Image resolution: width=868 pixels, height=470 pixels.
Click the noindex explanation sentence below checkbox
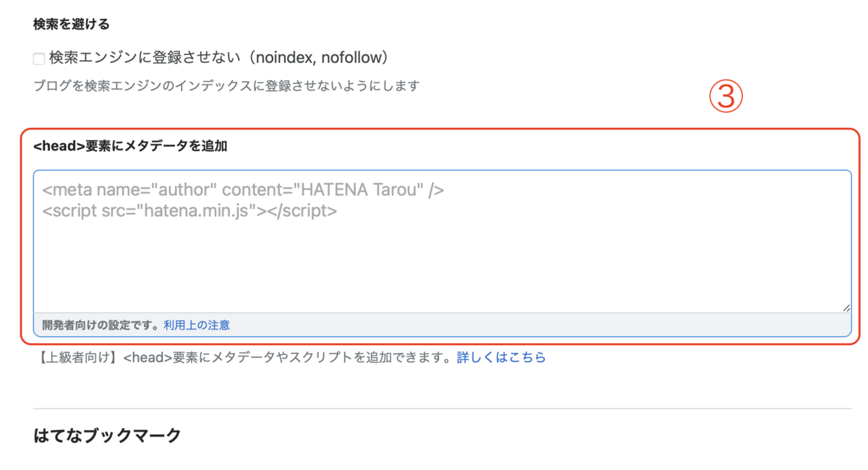(226, 85)
